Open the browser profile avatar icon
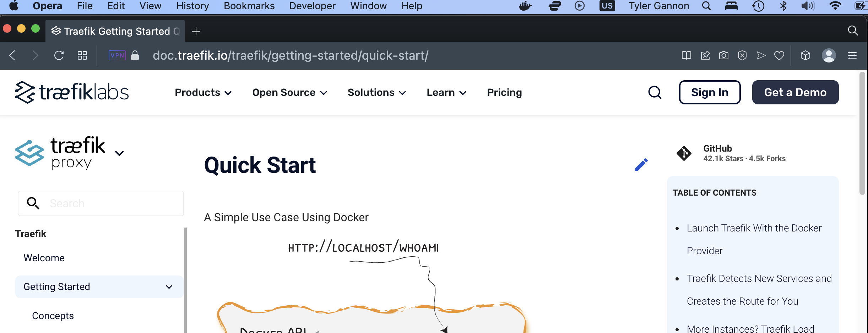 (x=829, y=55)
